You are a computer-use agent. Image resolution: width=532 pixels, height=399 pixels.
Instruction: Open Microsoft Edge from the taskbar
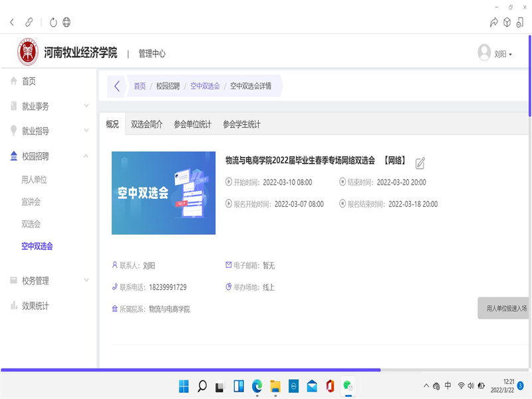pos(257,386)
